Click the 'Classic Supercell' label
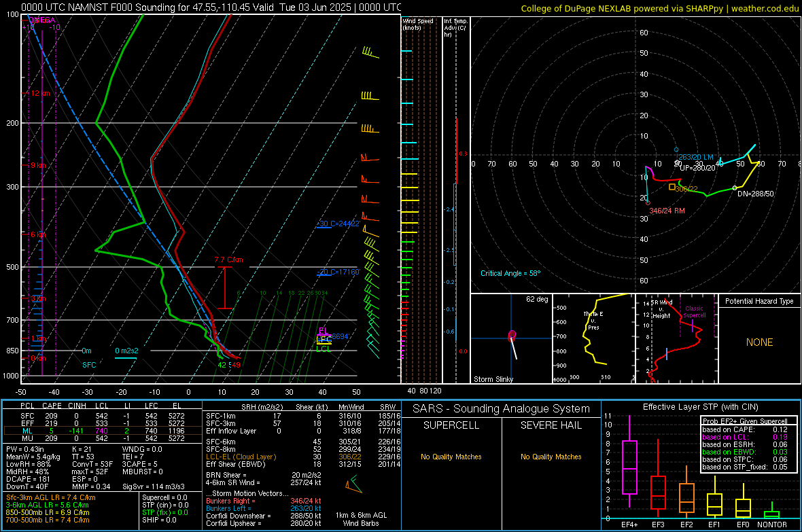Screen dimensions: 802x532 (x=695, y=312)
